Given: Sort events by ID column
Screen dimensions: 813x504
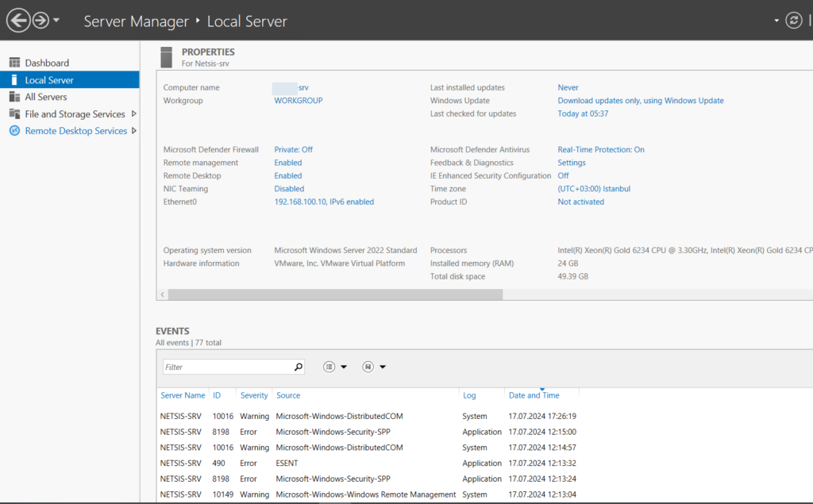Looking at the screenshot, I should [x=217, y=395].
